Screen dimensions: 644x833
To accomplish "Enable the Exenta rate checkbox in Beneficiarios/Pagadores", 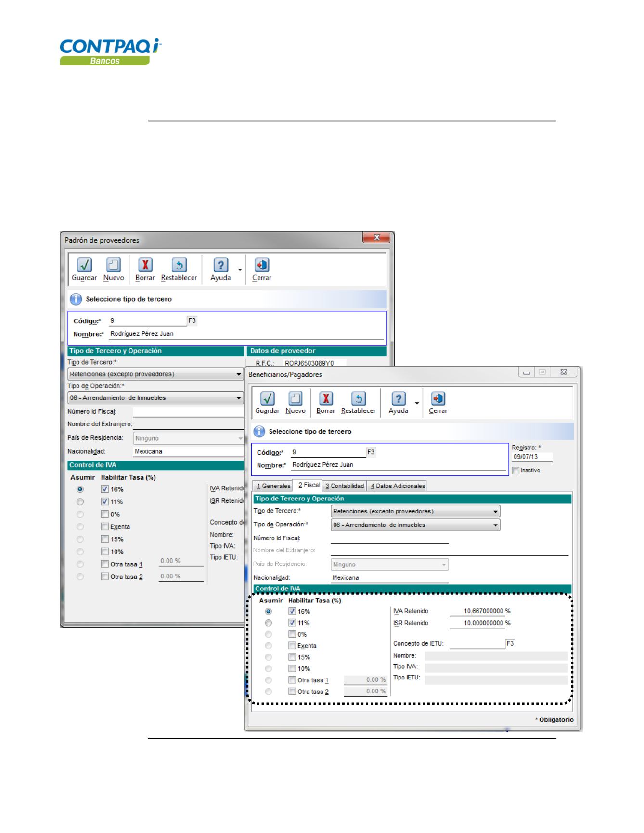I will [x=292, y=646].
